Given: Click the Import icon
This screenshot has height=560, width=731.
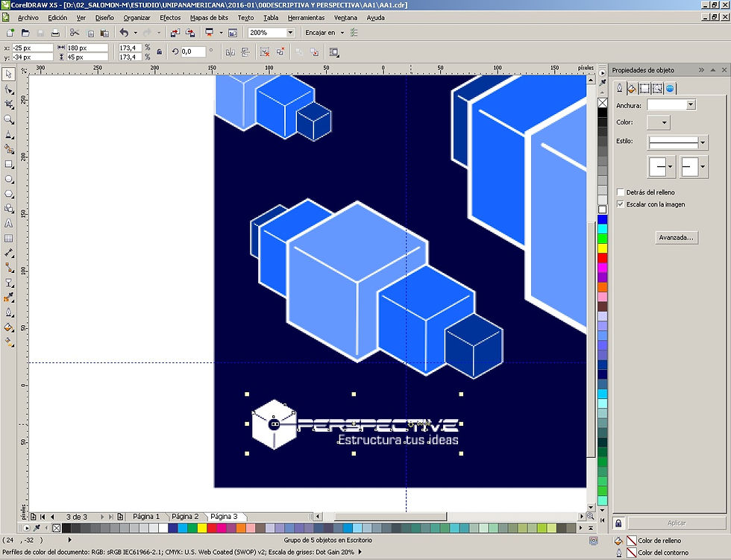Looking at the screenshot, I should (175, 33).
